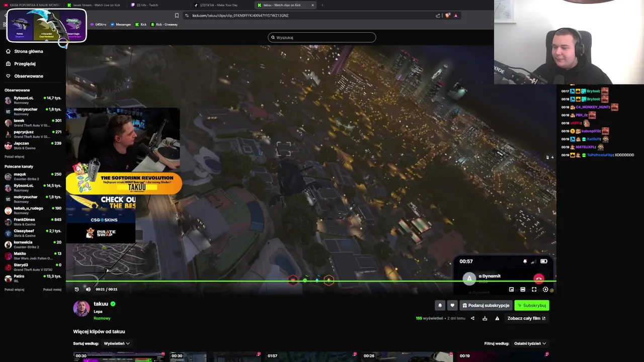Image resolution: width=644 pixels, height=362 pixels.
Task: Open Makito recommended channel
Action: click(x=33, y=255)
